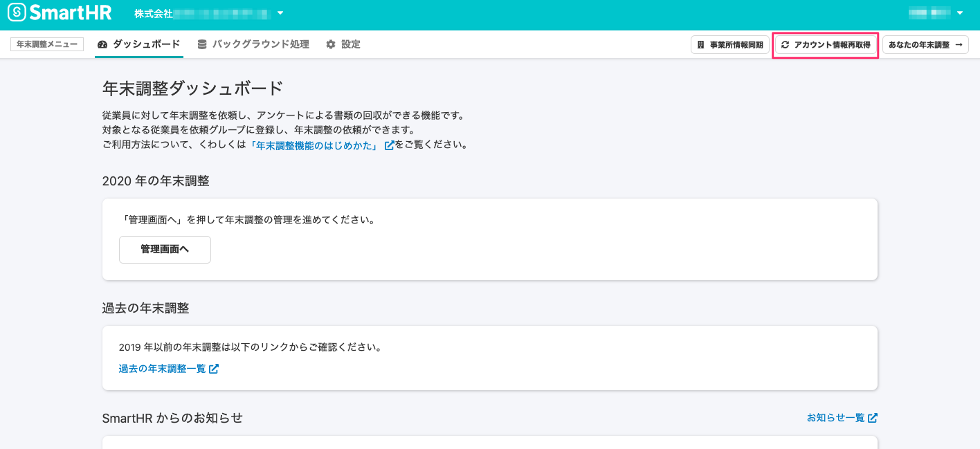Click the 2020 年の年末調整 heading

point(156,181)
